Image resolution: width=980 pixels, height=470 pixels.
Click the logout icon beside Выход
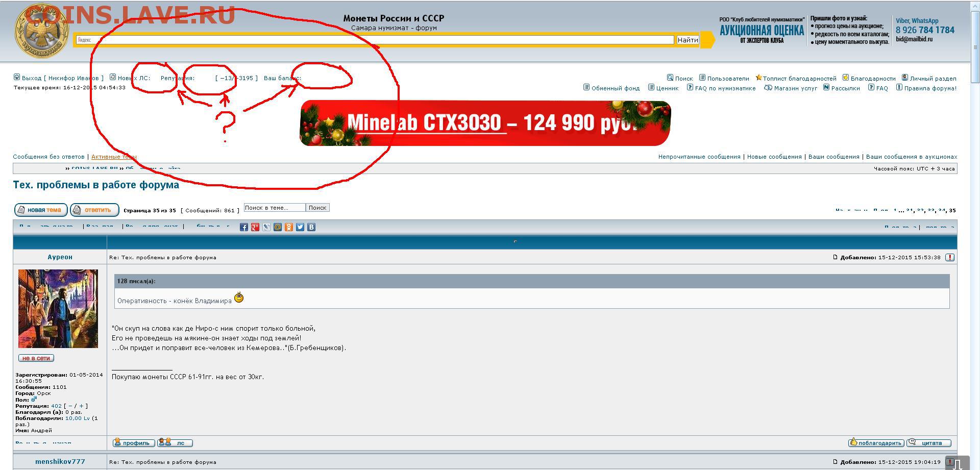pyautogui.click(x=17, y=77)
